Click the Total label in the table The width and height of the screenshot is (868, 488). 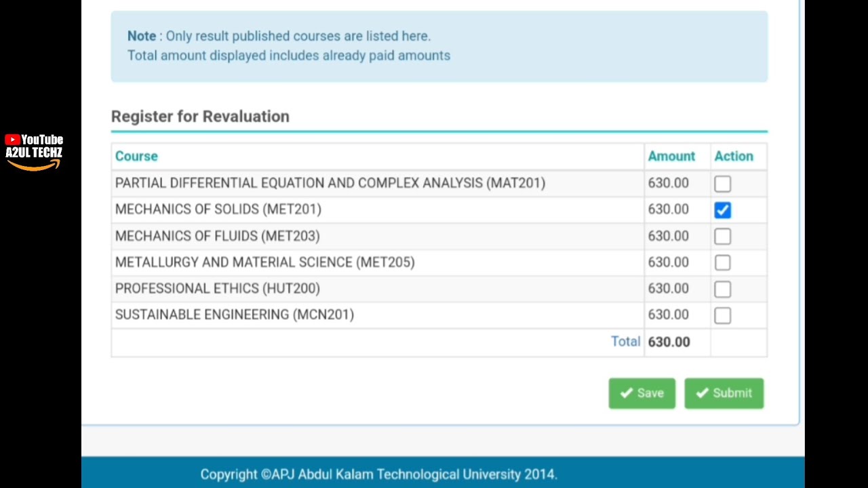[625, 342]
